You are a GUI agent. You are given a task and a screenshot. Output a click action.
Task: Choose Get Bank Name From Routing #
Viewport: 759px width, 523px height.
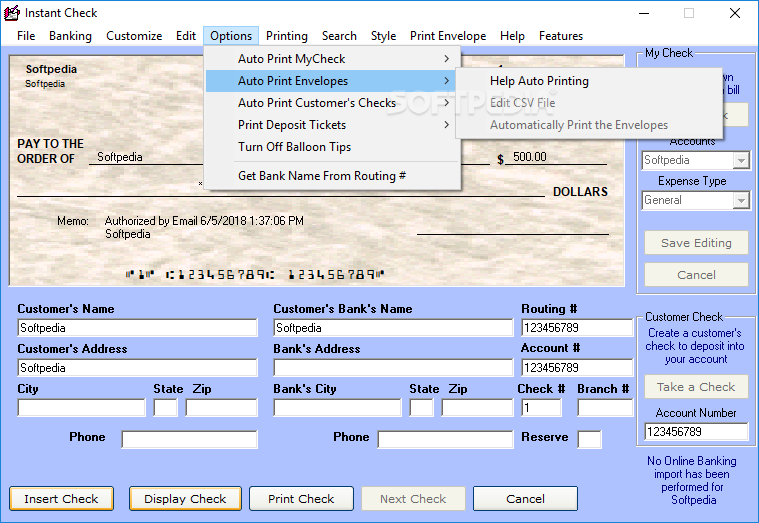[332, 176]
